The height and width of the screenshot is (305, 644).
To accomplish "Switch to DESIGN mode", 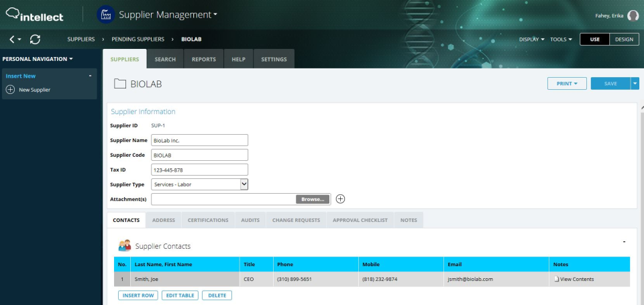I will point(625,40).
